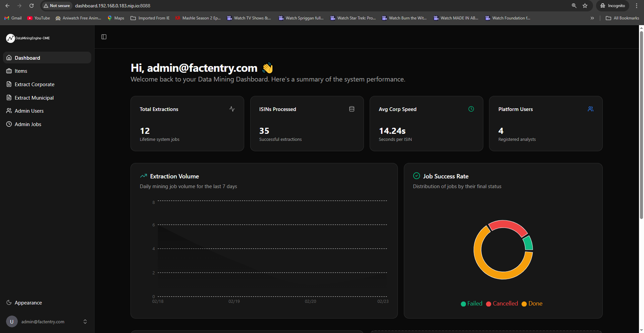This screenshot has width=644, height=333.
Task: Open the Dashboard menu item
Action: coord(47,58)
